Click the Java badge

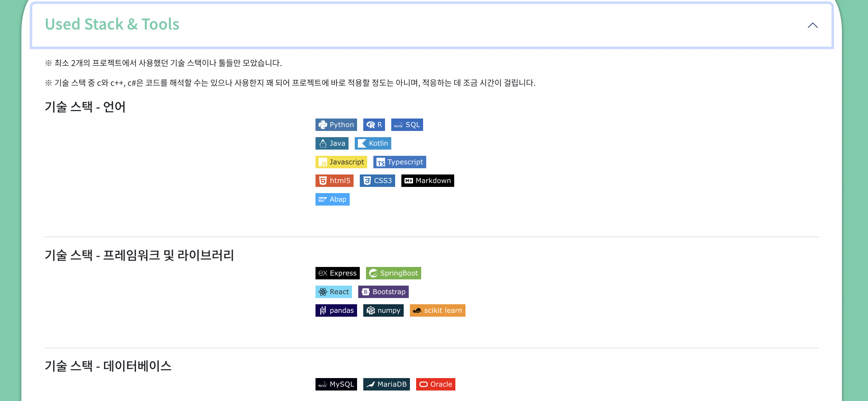[x=332, y=143]
